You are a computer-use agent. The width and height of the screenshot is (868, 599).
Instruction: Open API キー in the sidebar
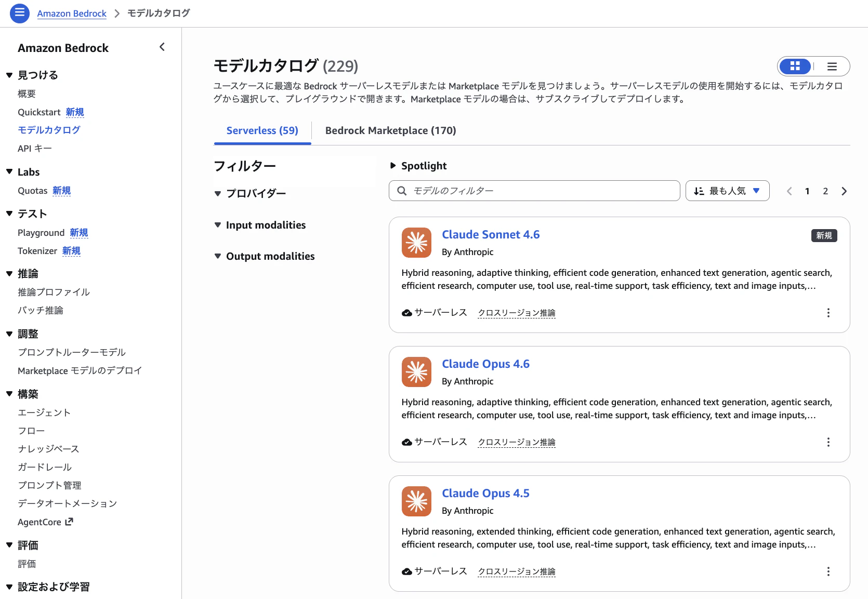tap(35, 149)
